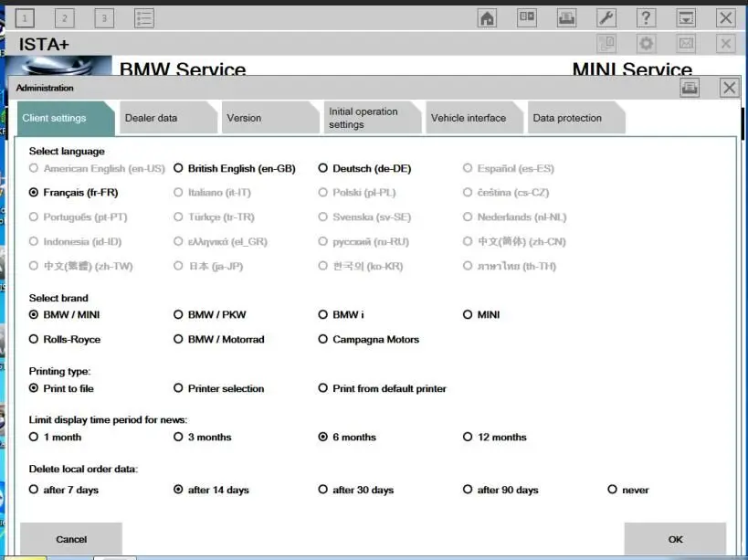
Task: Open the process list icon
Action: 144,18
